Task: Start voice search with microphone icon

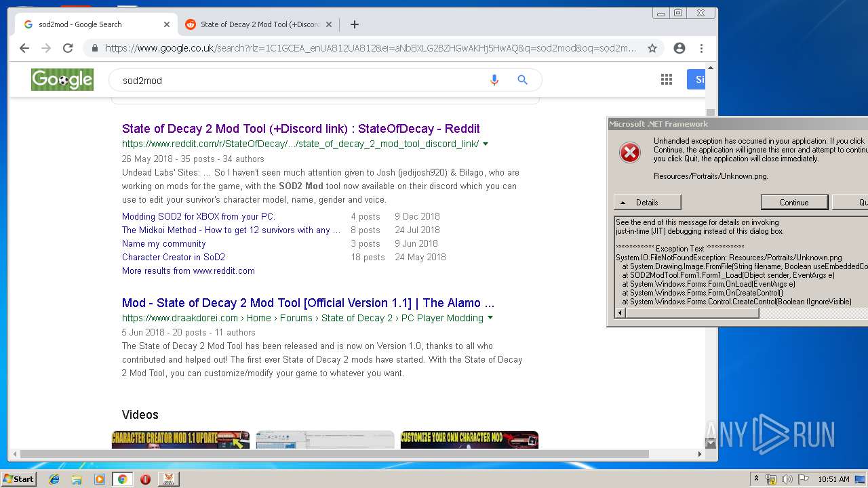Action: [x=494, y=80]
